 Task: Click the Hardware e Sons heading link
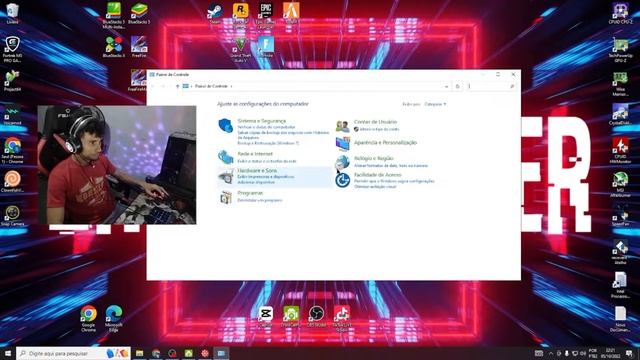(x=257, y=170)
